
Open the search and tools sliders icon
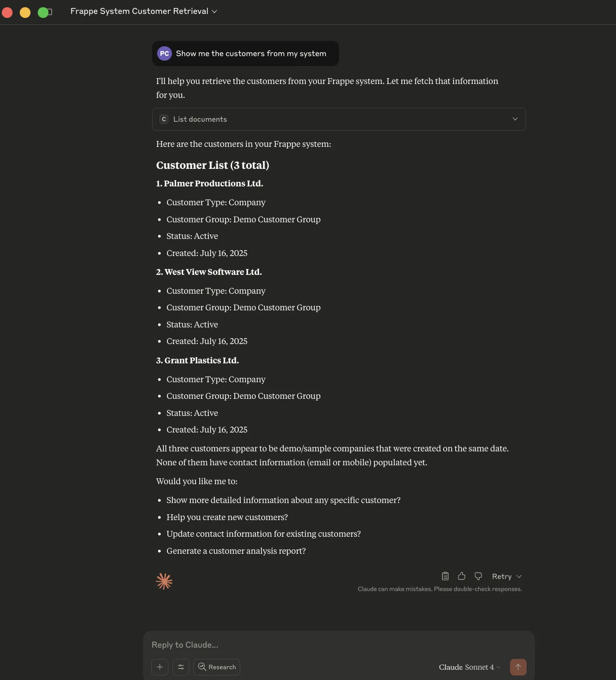(x=181, y=667)
